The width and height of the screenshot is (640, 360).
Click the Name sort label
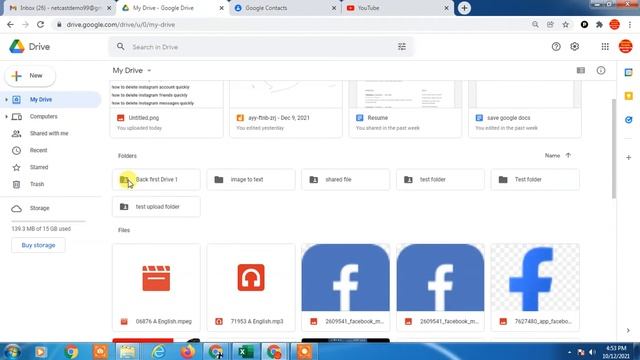[x=552, y=156]
